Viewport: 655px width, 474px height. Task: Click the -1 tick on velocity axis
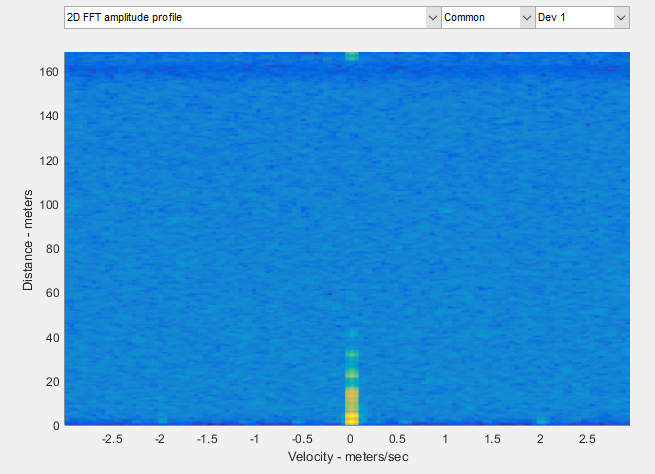[x=254, y=439]
